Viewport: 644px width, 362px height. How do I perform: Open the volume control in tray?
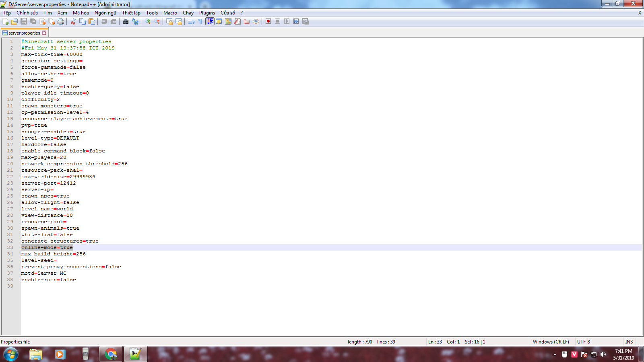click(603, 354)
